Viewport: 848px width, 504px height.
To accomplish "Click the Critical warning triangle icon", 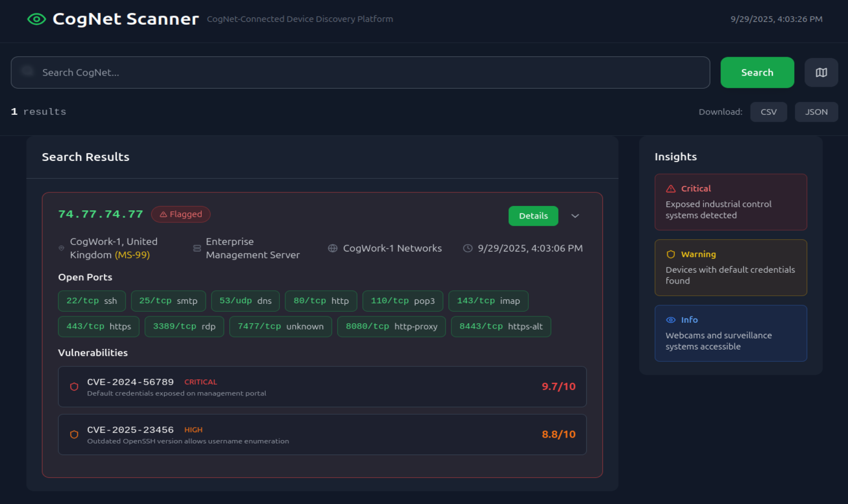I will 671,189.
